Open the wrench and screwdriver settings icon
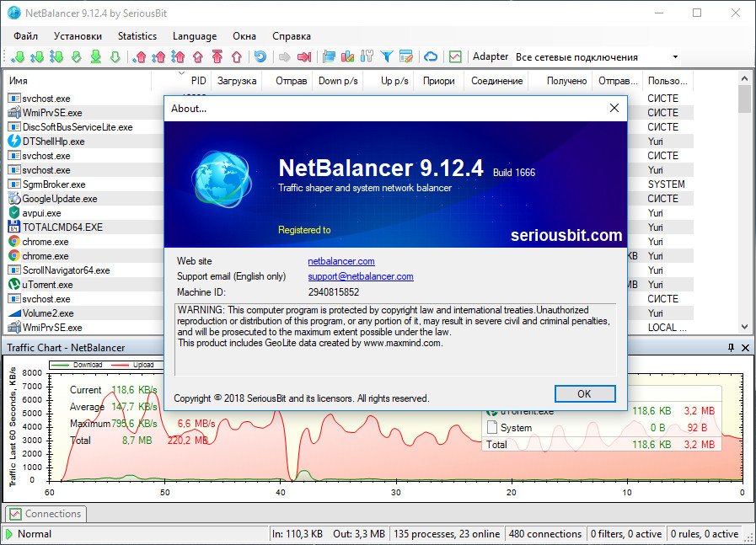Screen dimensions: 756x545 [x=367, y=57]
